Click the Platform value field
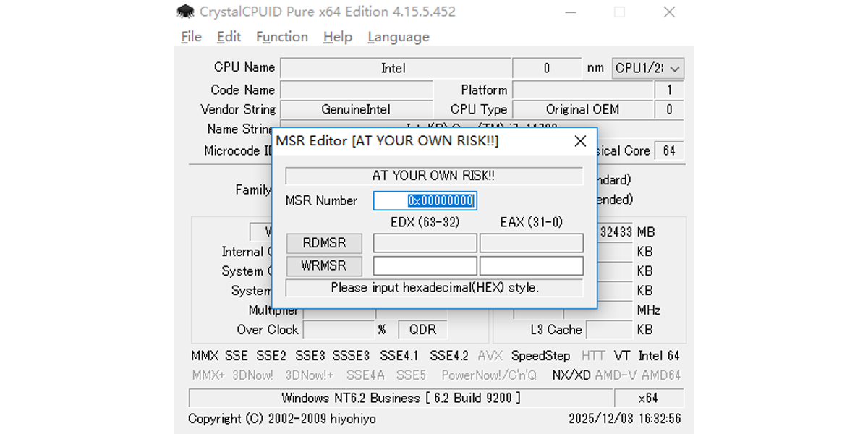 [x=582, y=90]
